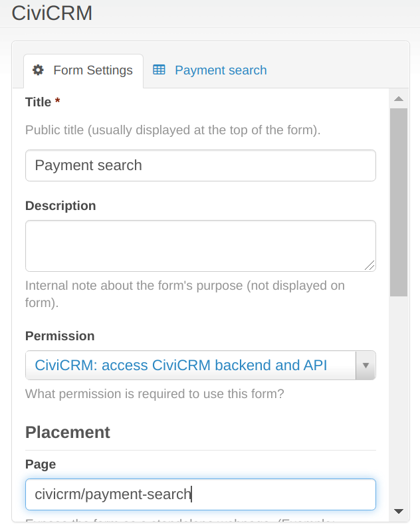This screenshot has width=420, height=529.
Task: Click the table grid icon beside Payment search
Action: pos(159,70)
